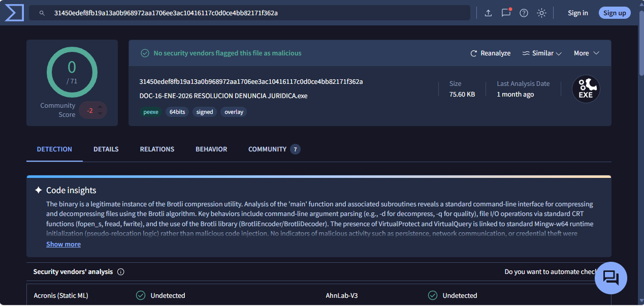
Task: Click the green check icon in no-flag banner
Action: tap(145, 53)
